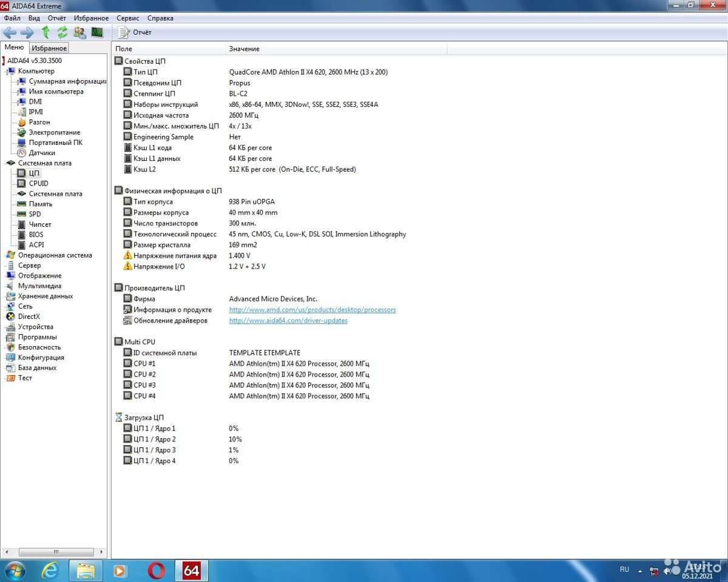728x582 pixels.
Task: Click the Forward navigation arrow in toolbar
Action: 27,32
